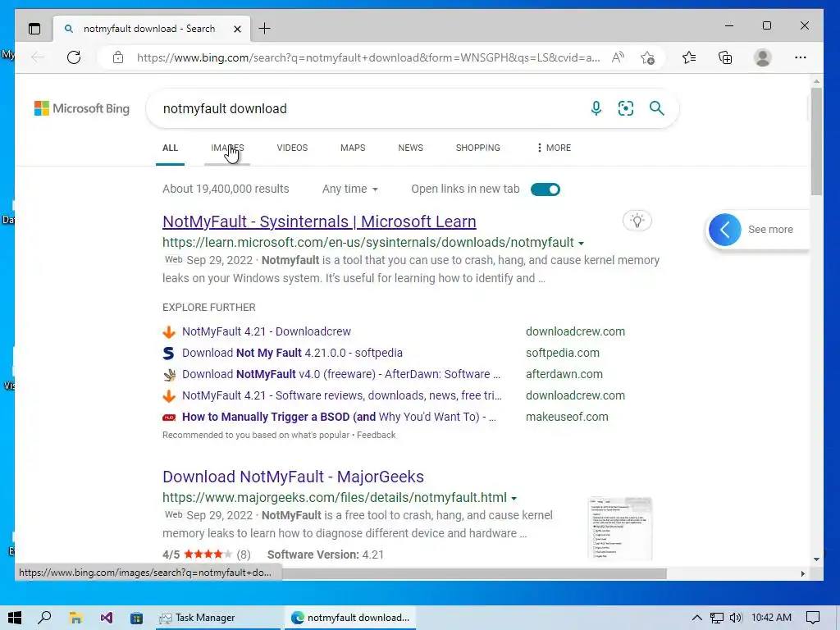
Task: Search using an image (visual search)
Action: (626, 108)
